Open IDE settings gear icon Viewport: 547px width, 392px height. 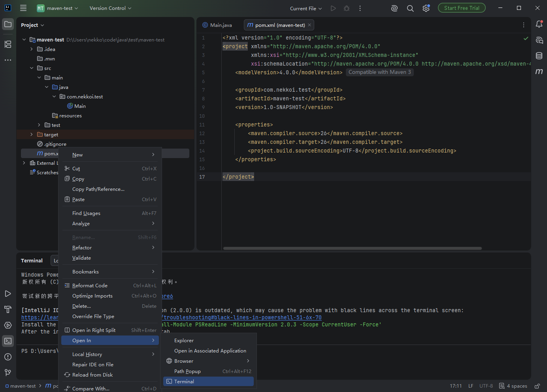pyautogui.click(x=426, y=8)
